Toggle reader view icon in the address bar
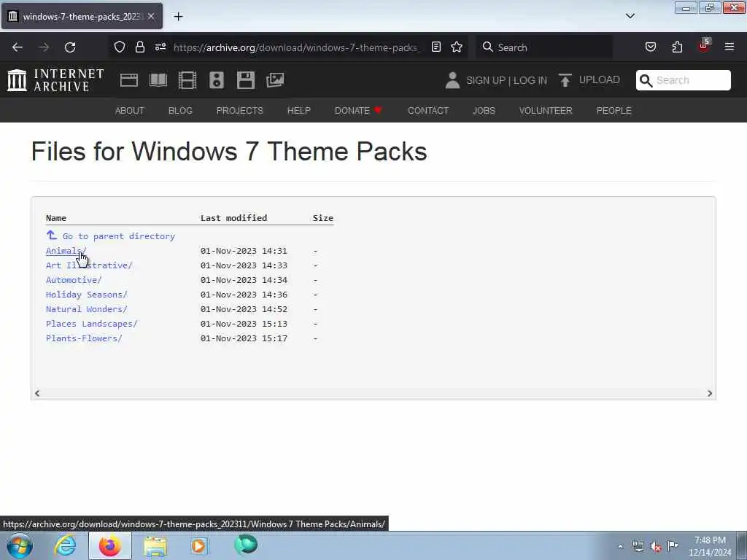747x560 pixels. pyautogui.click(x=436, y=47)
